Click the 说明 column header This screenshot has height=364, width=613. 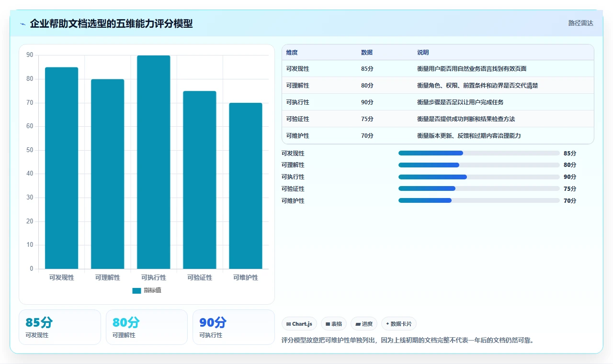tap(423, 53)
